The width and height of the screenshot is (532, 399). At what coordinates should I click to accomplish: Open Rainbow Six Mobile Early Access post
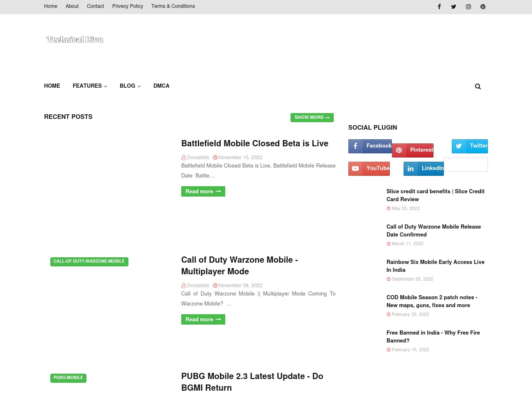[x=436, y=266]
